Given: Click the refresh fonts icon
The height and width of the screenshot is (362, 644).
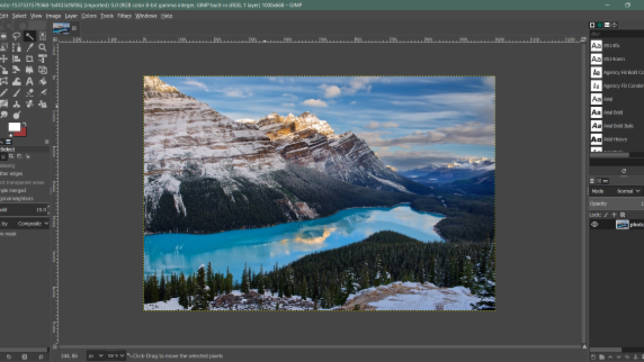Looking at the screenshot, I should pos(623,171).
